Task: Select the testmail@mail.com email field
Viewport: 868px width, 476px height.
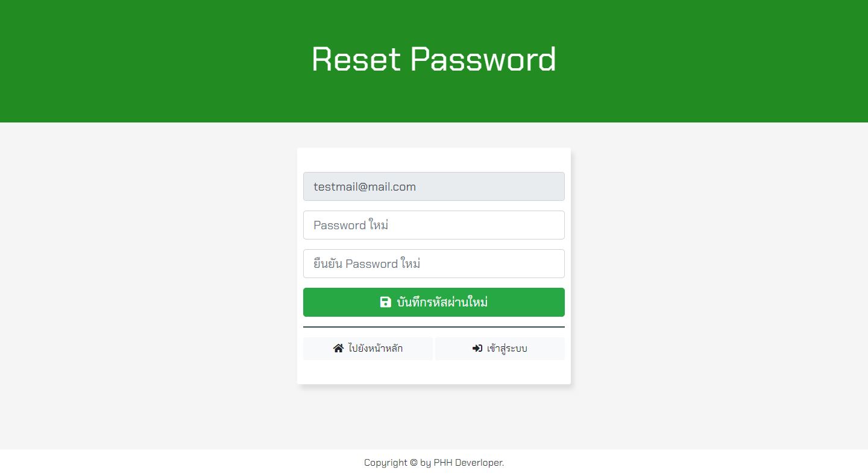Action: 434,186
